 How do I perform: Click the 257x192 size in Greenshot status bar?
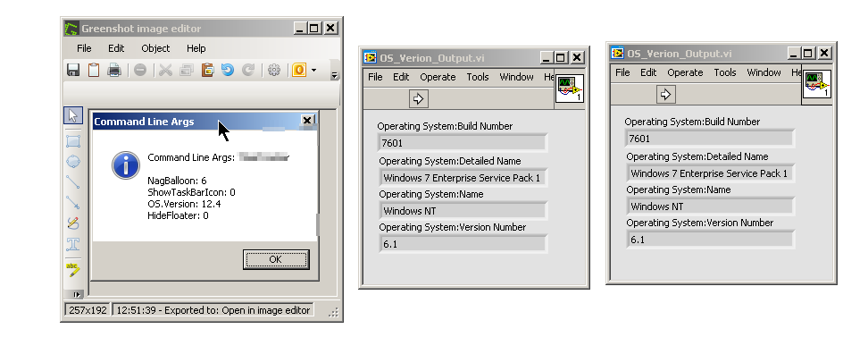(x=88, y=310)
